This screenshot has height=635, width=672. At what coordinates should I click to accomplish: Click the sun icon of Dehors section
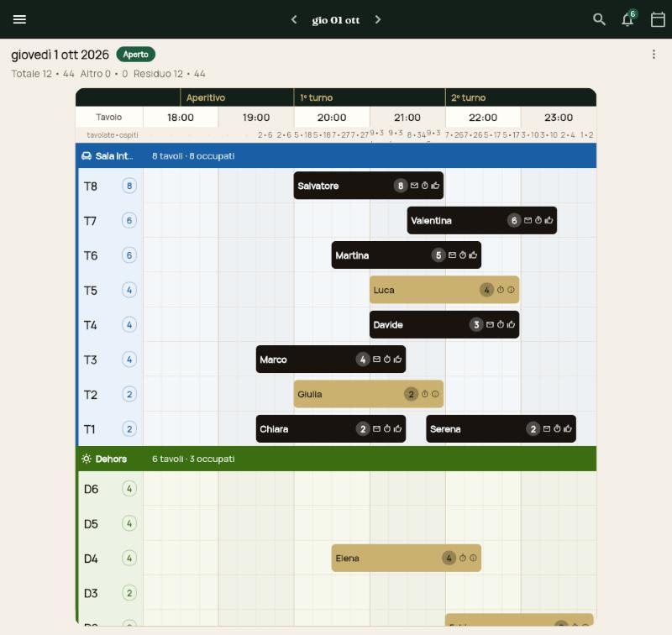pos(87,459)
